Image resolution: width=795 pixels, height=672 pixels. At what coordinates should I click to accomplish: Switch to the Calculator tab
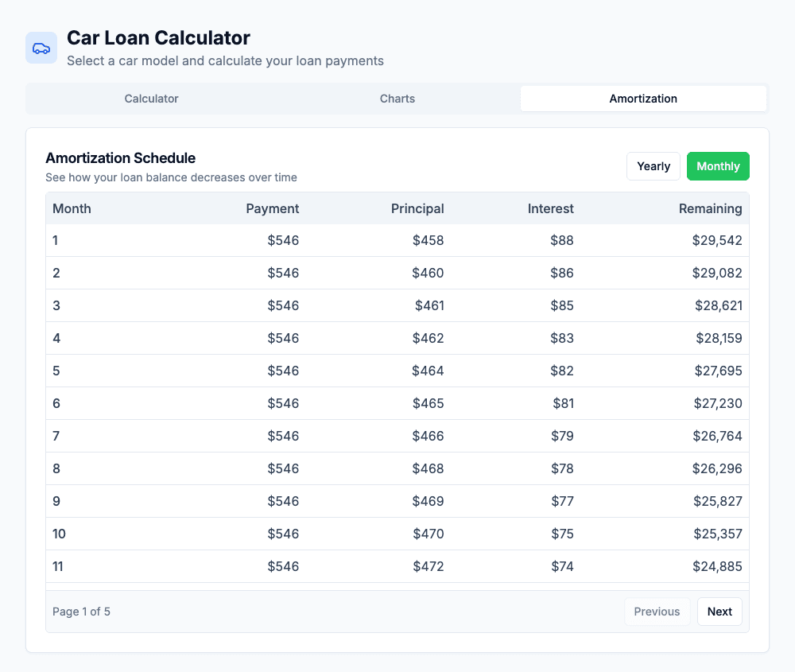pyautogui.click(x=151, y=99)
